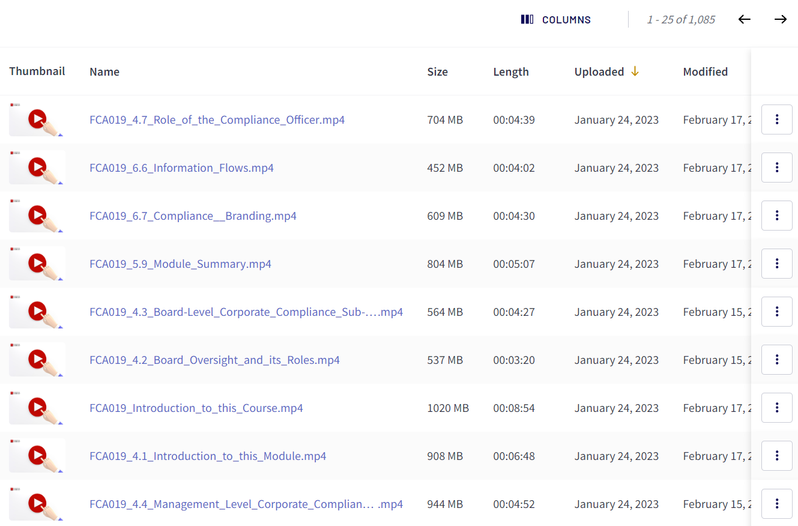Image resolution: width=798 pixels, height=526 pixels.
Task: Open more options for 4.4_Management_Level video
Action: tap(777, 504)
